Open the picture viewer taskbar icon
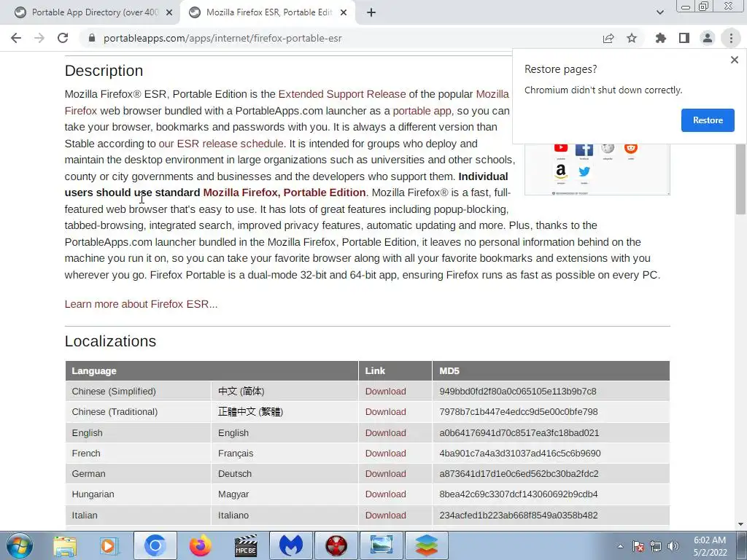 (382, 545)
